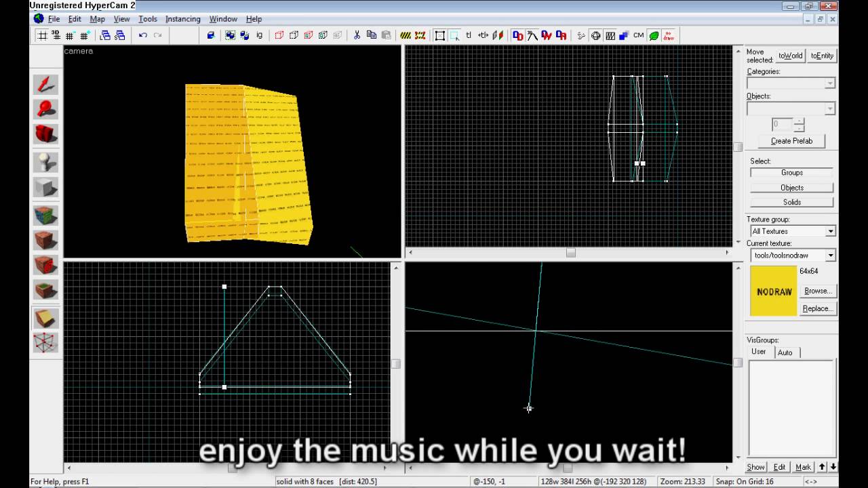Screen dimensions: 868x488
Task: Click the Edit cordon bounds icon
Action: (x=420, y=35)
